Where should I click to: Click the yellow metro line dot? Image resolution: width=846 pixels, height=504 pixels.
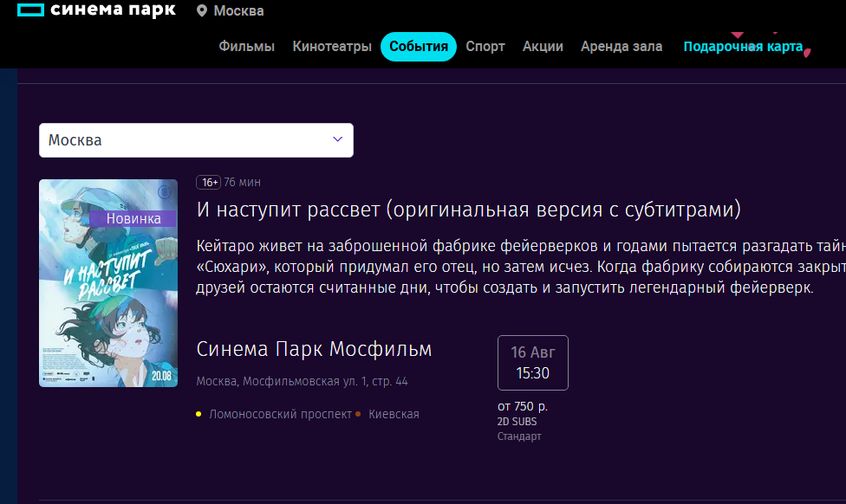click(x=198, y=414)
